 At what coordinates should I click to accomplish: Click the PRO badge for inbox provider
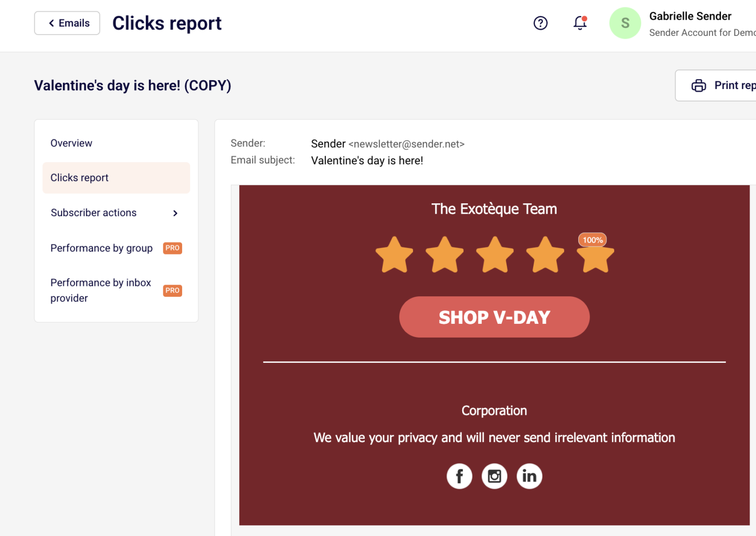click(x=172, y=290)
